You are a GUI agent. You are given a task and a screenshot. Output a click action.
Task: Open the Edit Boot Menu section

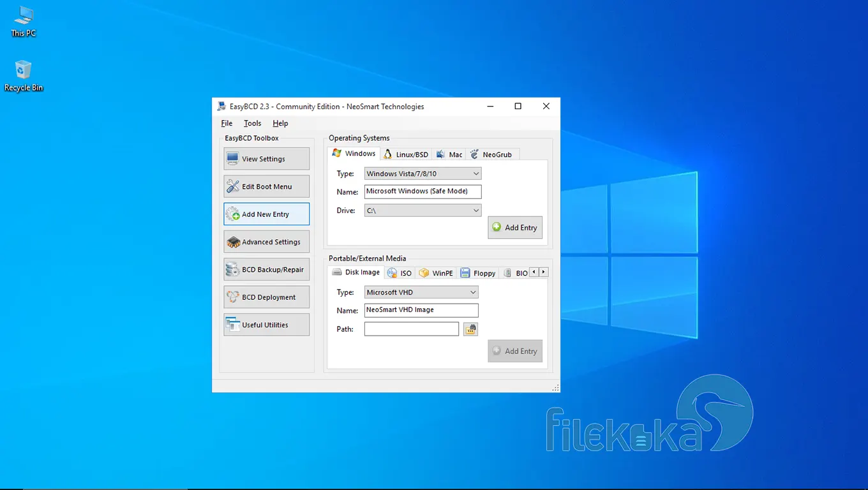coord(266,186)
